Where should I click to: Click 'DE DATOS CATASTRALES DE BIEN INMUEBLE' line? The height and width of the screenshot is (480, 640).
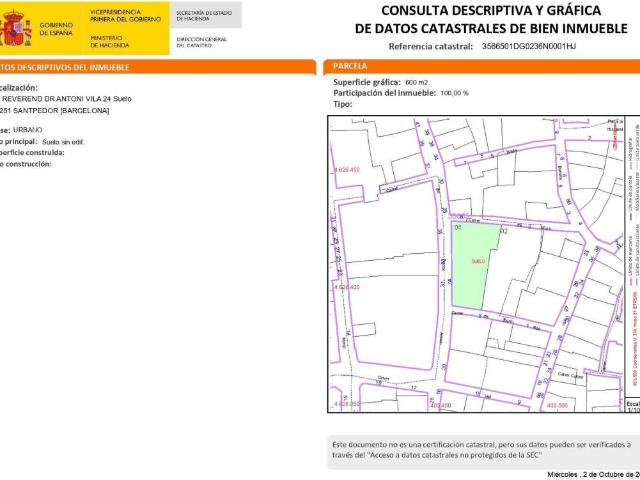(491, 28)
